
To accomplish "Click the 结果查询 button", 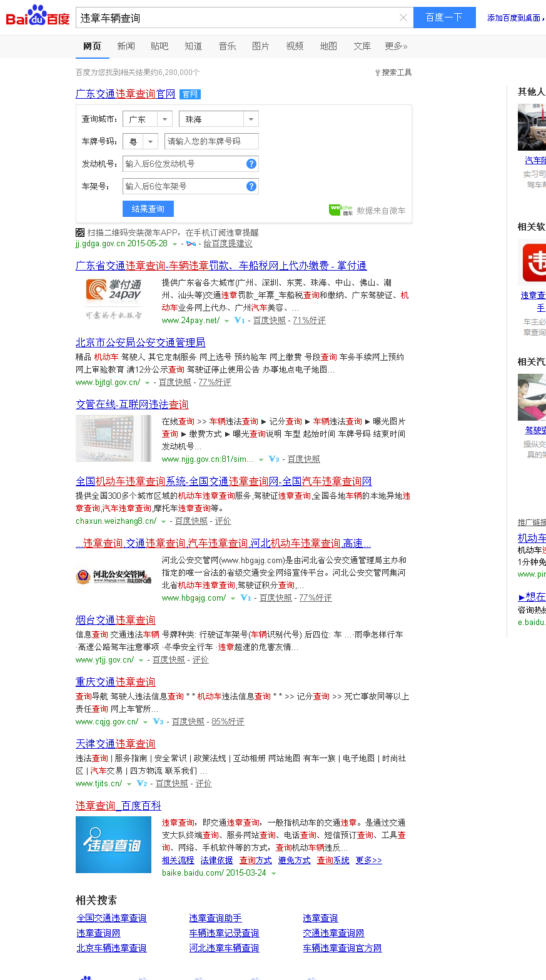I will pyautogui.click(x=148, y=209).
